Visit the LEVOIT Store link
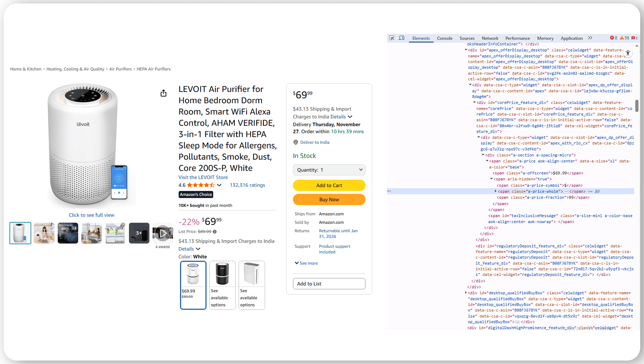This screenshot has width=644, height=364. (203, 177)
